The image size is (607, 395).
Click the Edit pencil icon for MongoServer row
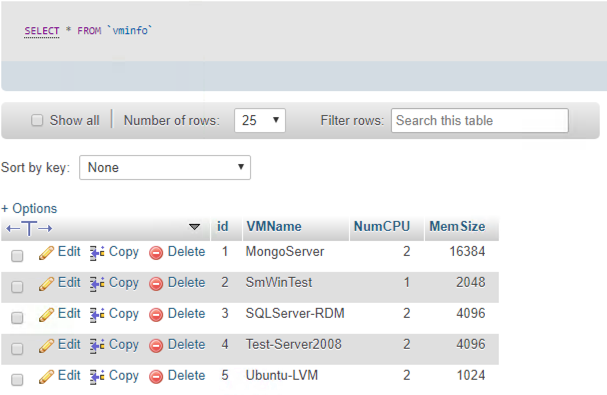pos(46,253)
